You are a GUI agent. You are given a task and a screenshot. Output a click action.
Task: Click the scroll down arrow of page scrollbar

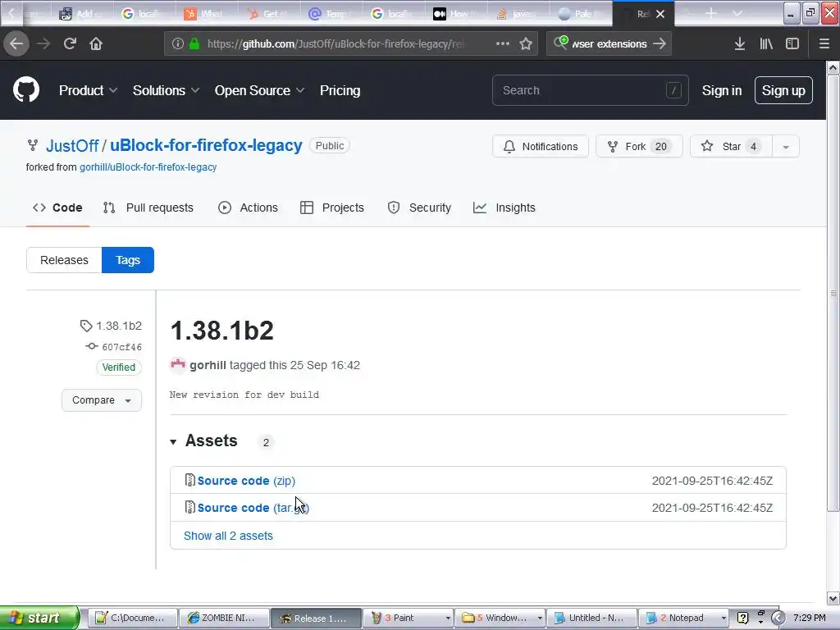[833, 598]
